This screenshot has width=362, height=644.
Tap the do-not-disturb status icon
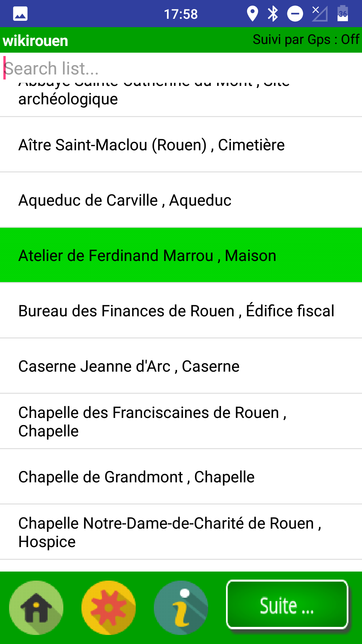click(x=295, y=14)
